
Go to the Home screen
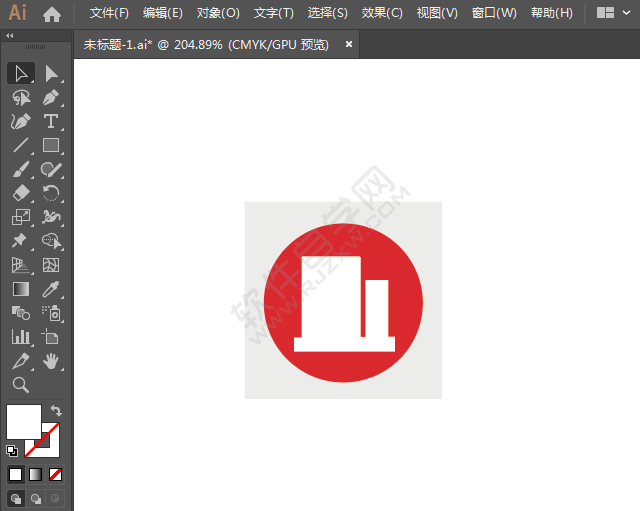[52, 14]
